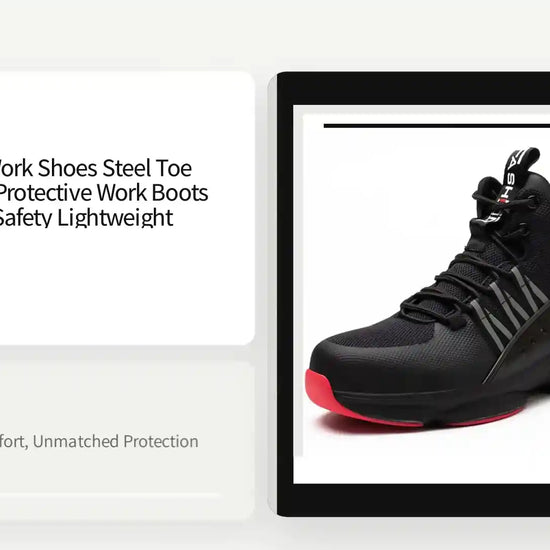Click the black horizontal line above the shoe
The height and width of the screenshot is (550, 550).
tap(437, 126)
